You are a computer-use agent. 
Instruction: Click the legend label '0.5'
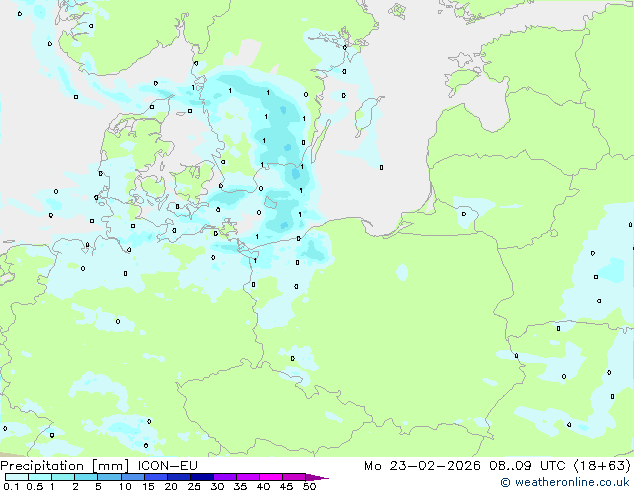pos(34,486)
